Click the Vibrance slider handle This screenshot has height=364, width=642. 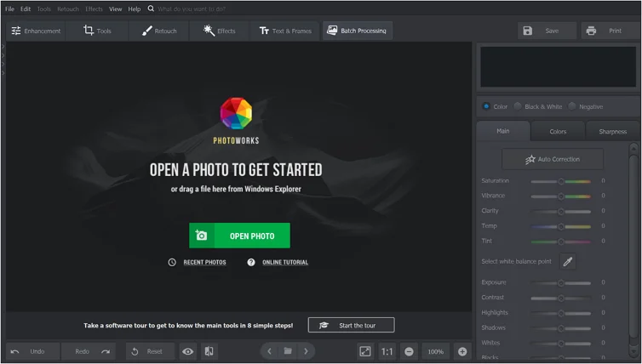pos(561,196)
